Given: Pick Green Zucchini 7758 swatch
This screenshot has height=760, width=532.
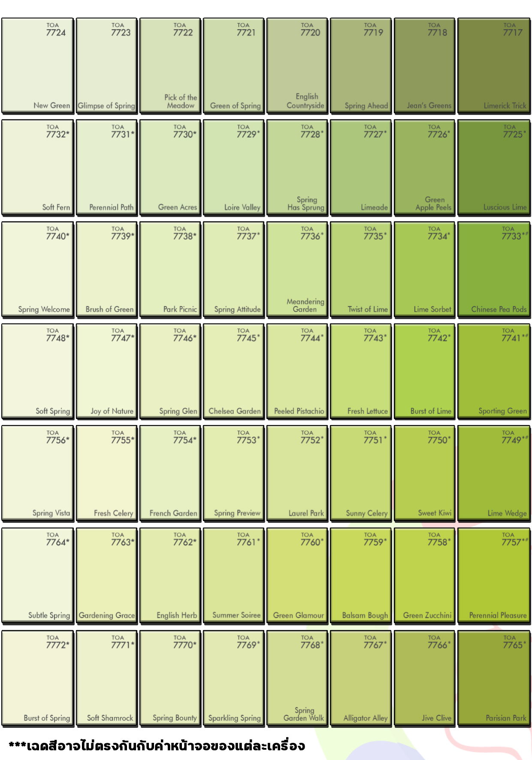Looking at the screenshot, I should point(424,576).
